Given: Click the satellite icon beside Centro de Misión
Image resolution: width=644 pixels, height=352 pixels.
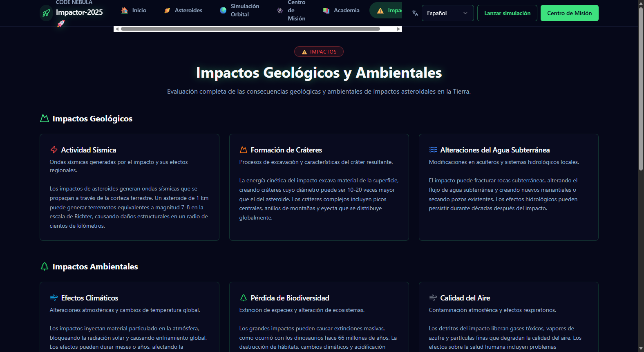Looking at the screenshot, I should click(280, 10).
